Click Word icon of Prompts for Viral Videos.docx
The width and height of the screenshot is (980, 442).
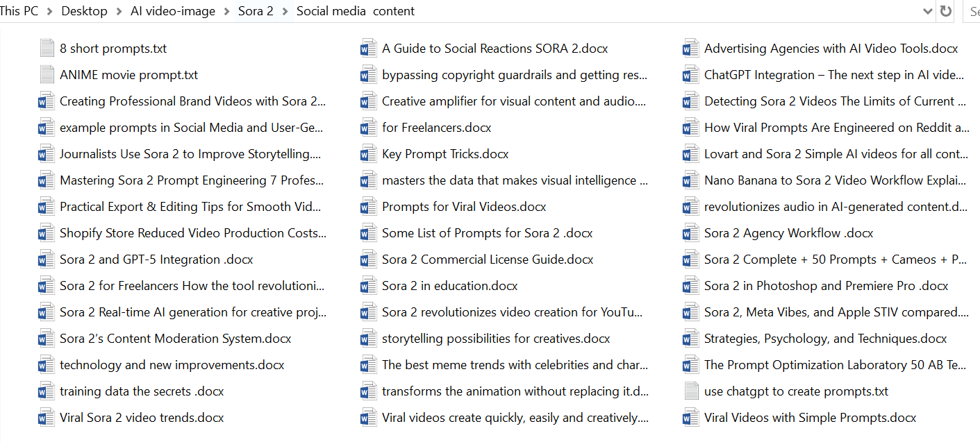[x=369, y=207]
